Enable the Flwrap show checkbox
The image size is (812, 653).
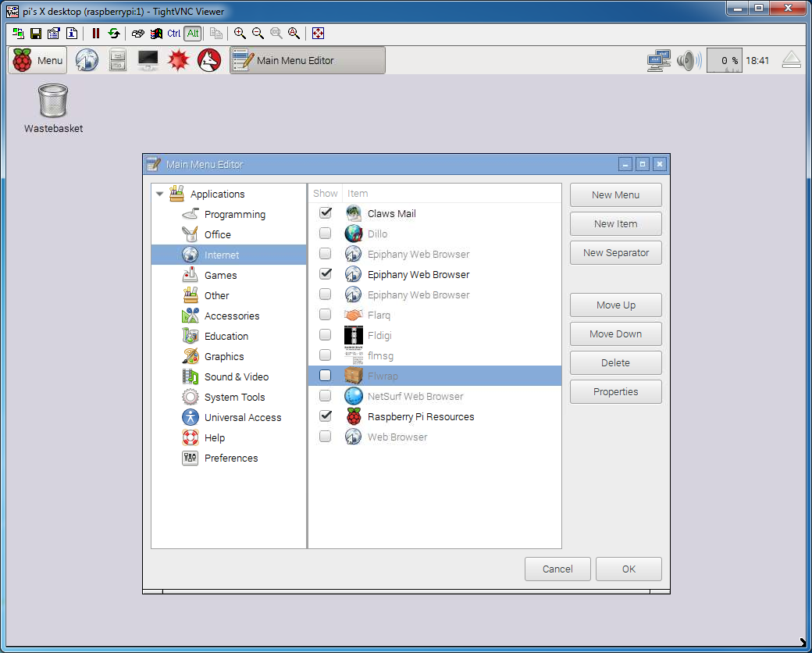(x=326, y=375)
